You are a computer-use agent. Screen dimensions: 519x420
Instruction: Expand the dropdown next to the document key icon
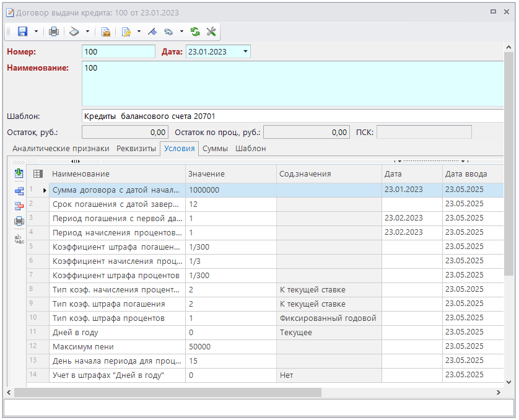click(x=139, y=32)
